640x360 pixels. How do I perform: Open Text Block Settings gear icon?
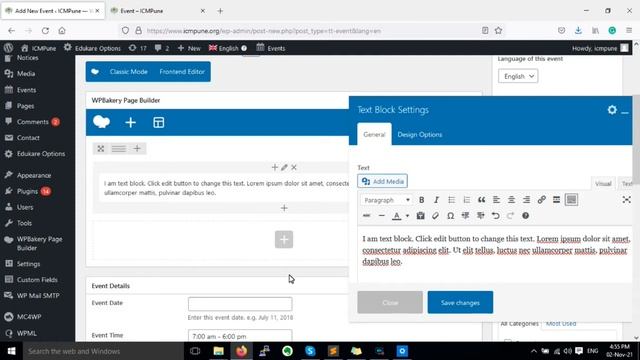tap(612, 110)
